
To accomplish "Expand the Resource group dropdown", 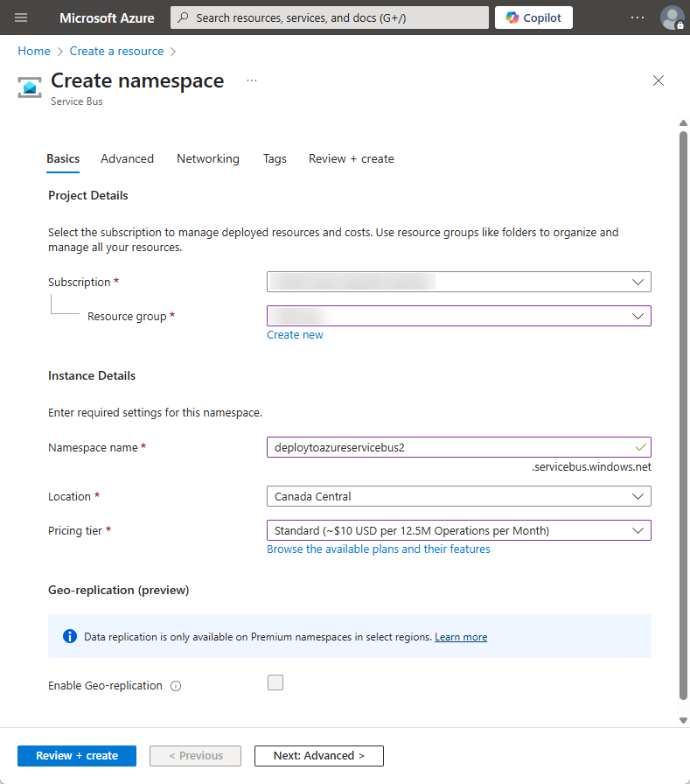I will coord(458,316).
